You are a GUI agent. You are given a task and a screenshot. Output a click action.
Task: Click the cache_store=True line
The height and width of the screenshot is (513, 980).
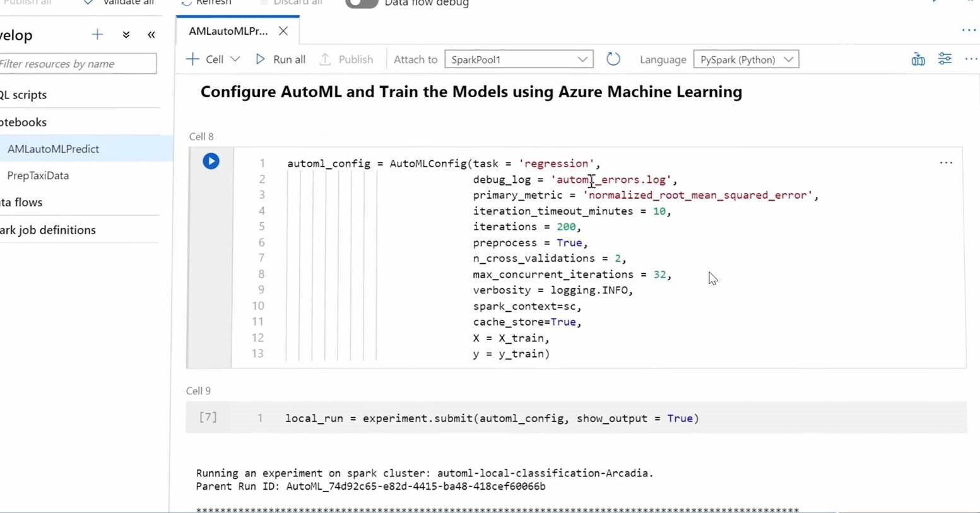pyautogui.click(x=527, y=322)
